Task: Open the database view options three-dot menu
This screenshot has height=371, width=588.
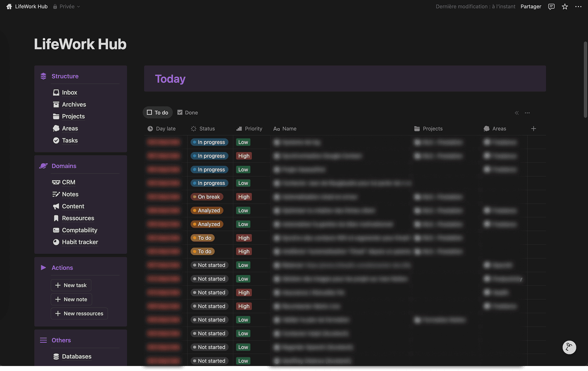Action: (527, 113)
